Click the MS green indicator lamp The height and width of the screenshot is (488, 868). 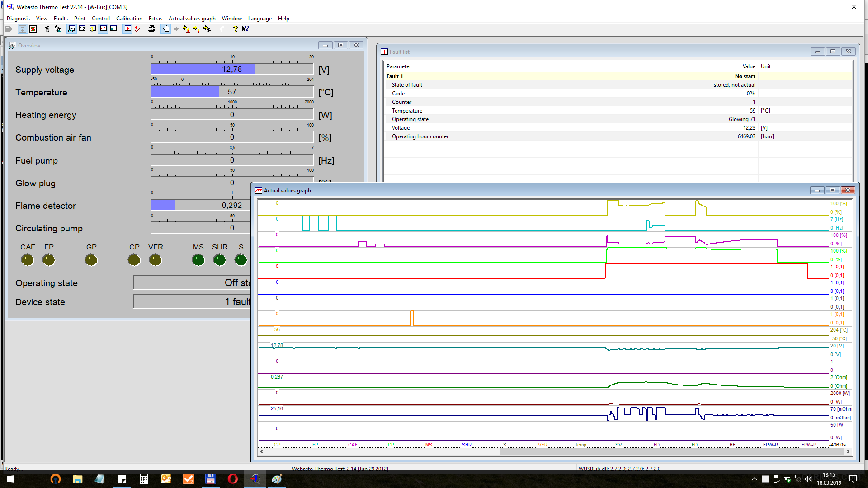[198, 260]
